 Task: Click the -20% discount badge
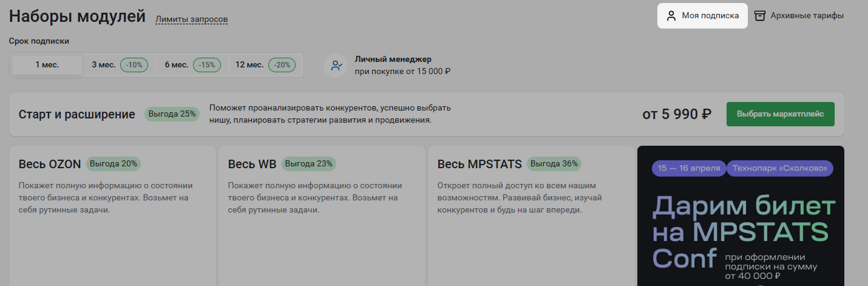pos(282,65)
